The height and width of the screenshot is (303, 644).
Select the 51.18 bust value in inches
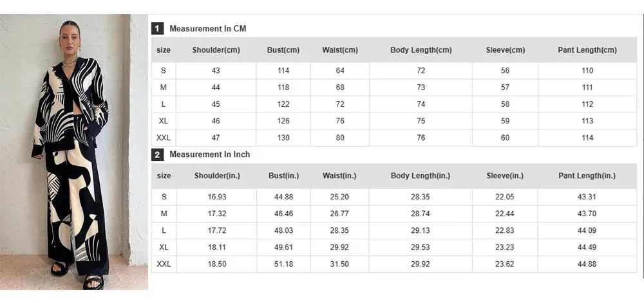tap(284, 264)
